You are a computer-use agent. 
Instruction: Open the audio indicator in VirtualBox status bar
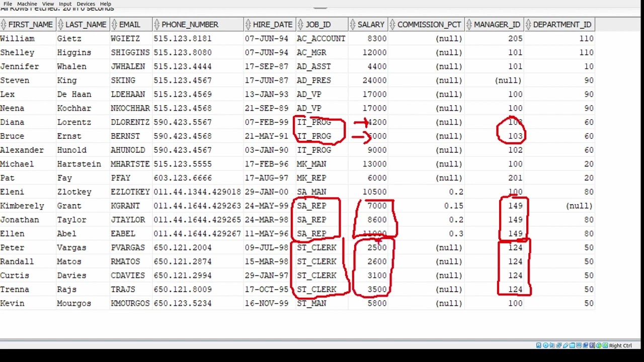[x=552, y=345]
